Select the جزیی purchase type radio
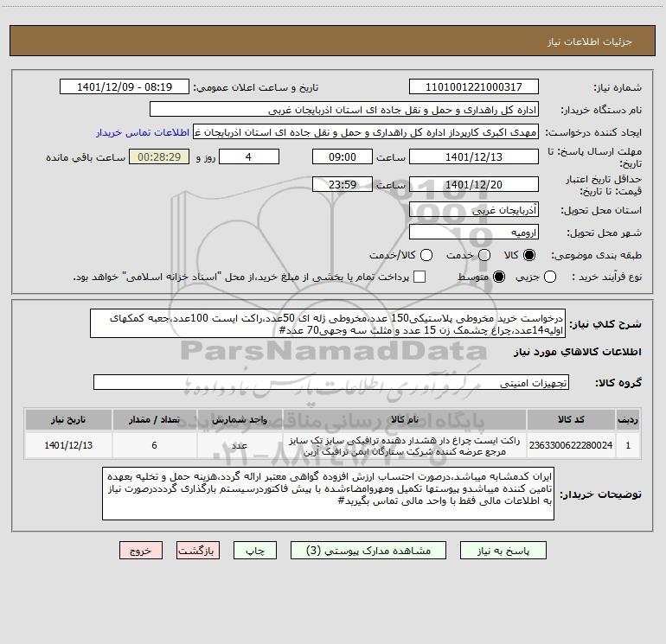Viewport: 666px width, 644px height. tap(550, 277)
